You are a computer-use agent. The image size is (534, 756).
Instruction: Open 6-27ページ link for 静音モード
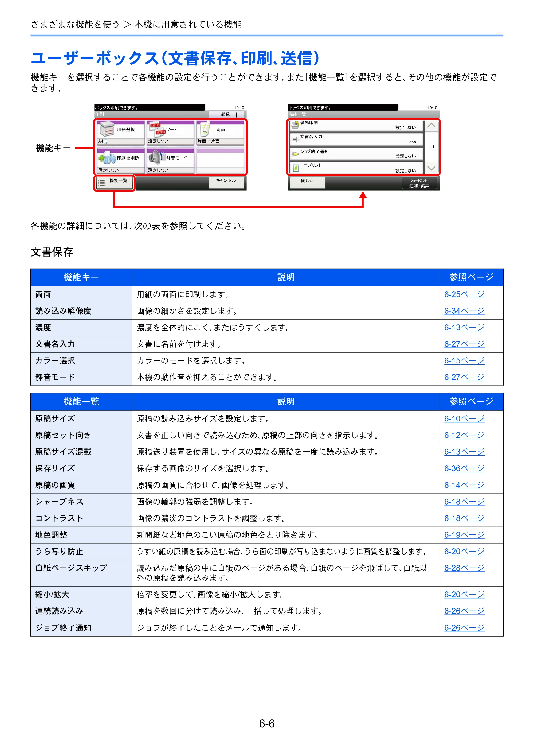pyautogui.click(x=464, y=377)
